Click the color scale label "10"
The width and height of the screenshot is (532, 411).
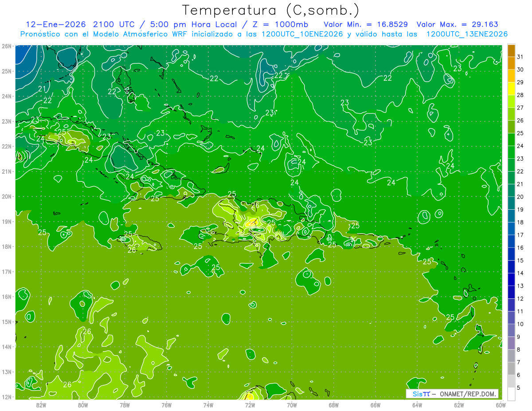[x=520, y=324]
